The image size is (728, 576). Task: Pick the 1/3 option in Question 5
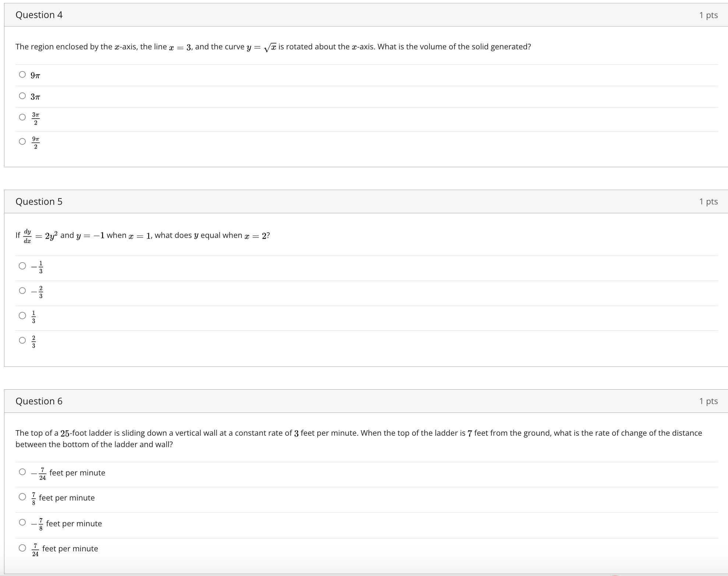pyautogui.click(x=21, y=316)
